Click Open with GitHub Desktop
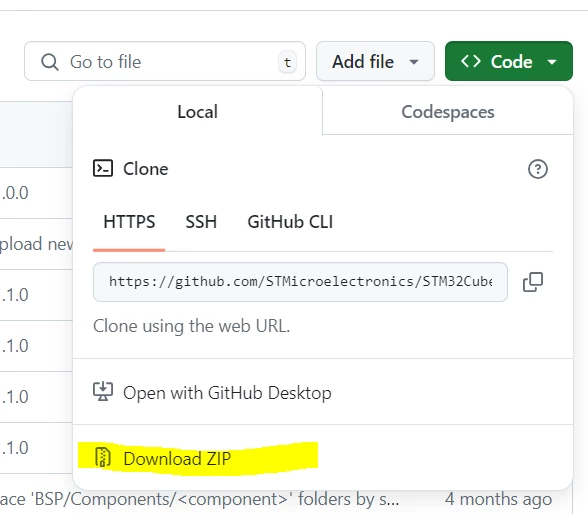This screenshot has width=588, height=514. (x=322, y=393)
